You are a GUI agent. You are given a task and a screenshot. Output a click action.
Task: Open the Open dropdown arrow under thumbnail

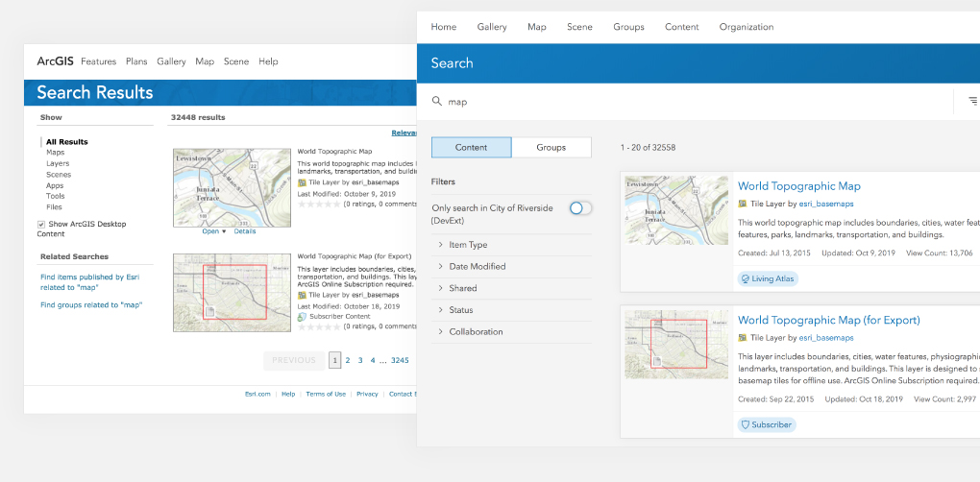click(x=224, y=231)
